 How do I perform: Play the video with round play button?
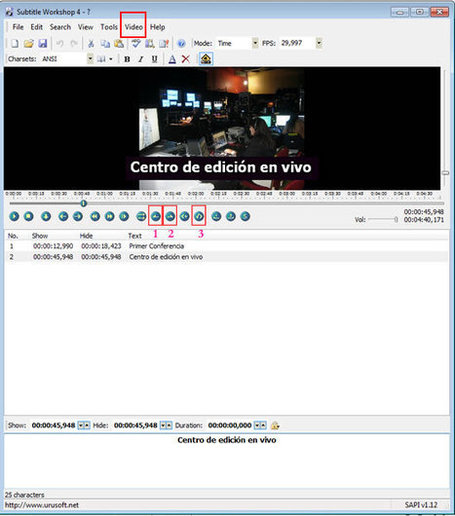coord(14,216)
